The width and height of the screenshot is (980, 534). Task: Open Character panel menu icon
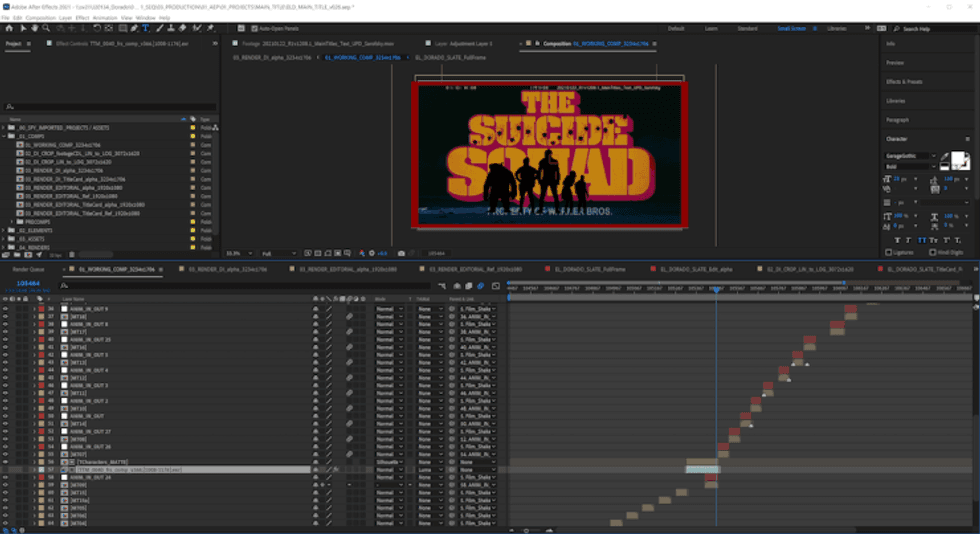coord(968,139)
